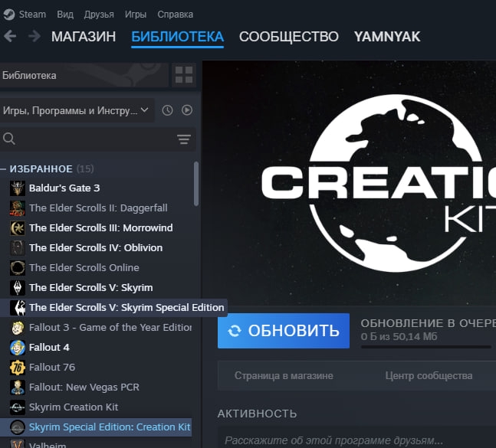The height and width of the screenshot is (448, 496).
Task: Open Центр сообщества link
Action: [429, 376]
